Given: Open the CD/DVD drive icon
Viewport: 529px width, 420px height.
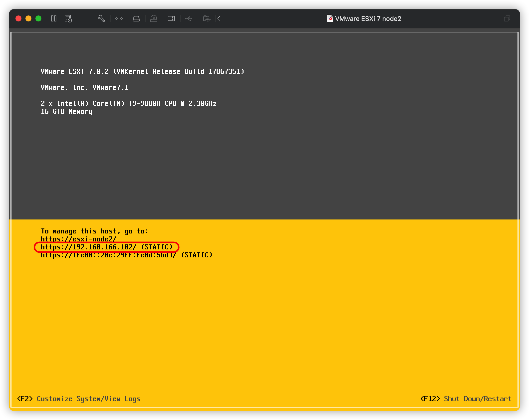Looking at the screenshot, I should pyautogui.click(x=154, y=18).
